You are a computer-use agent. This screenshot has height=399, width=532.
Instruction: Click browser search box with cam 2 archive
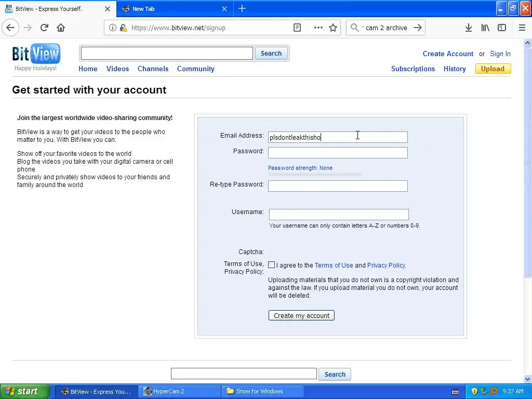point(386,28)
